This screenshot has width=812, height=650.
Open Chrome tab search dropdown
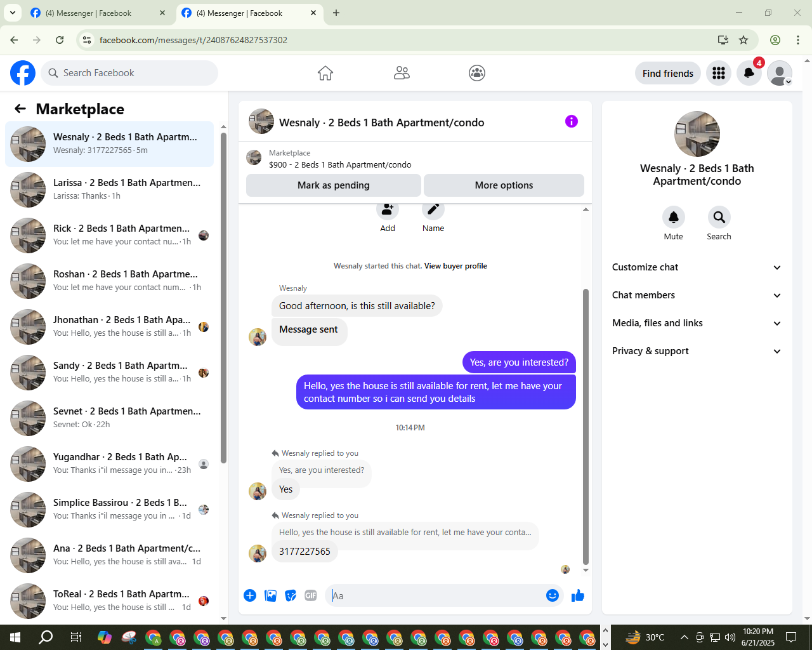[x=13, y=13]
